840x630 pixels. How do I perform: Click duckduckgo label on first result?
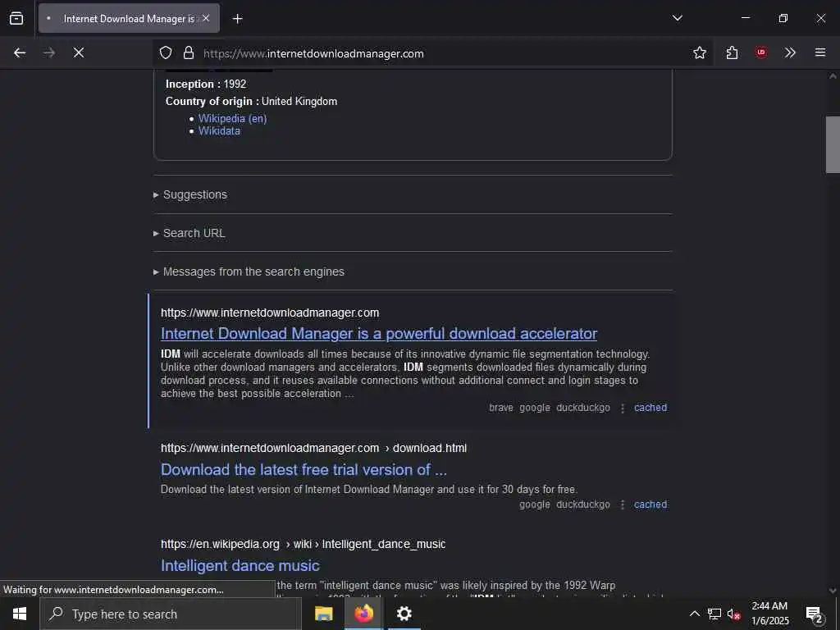pos(583,408)
